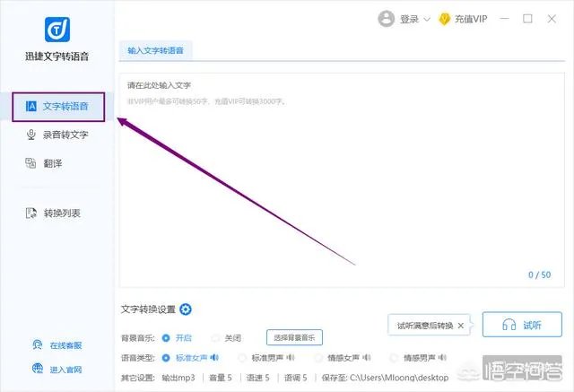The width and height of the screenshot is (574, 392).
Task: Click the headset icon beside 在线客服
Action: pyautogui.click(x=38, y=344)
